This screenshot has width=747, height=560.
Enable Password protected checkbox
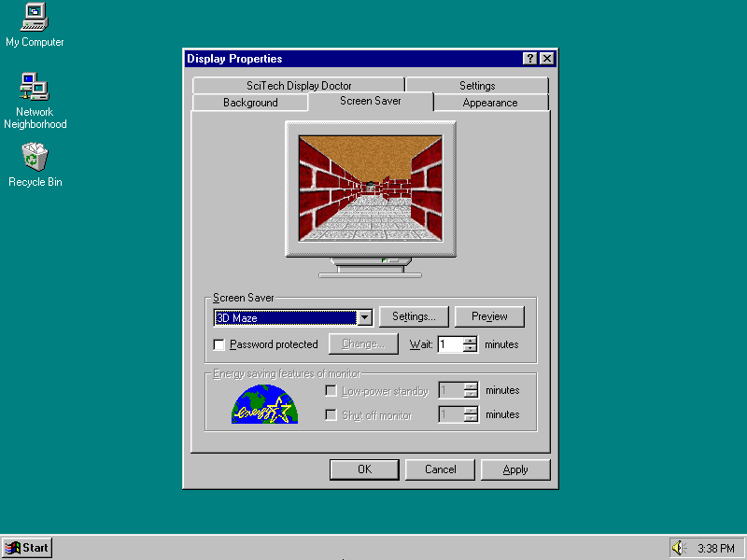point(219,344)
